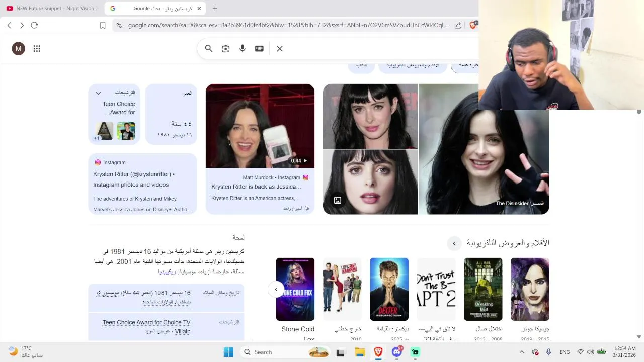Open the خارج خطتي movie poster

(342, 289)
